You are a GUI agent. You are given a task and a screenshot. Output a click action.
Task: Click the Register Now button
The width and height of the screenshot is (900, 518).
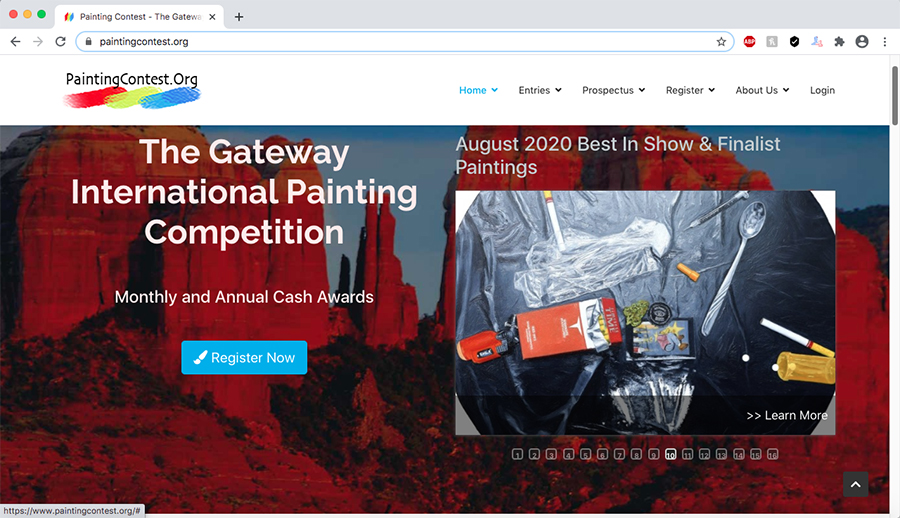tap(245, 357)
